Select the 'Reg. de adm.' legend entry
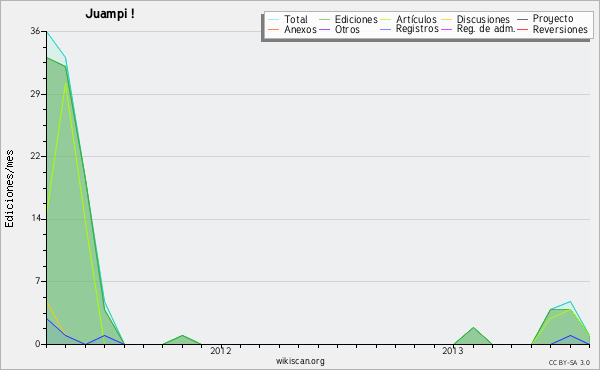Viewport: 600px width, 370px height. pyautogui.click(x=486, y=29)
